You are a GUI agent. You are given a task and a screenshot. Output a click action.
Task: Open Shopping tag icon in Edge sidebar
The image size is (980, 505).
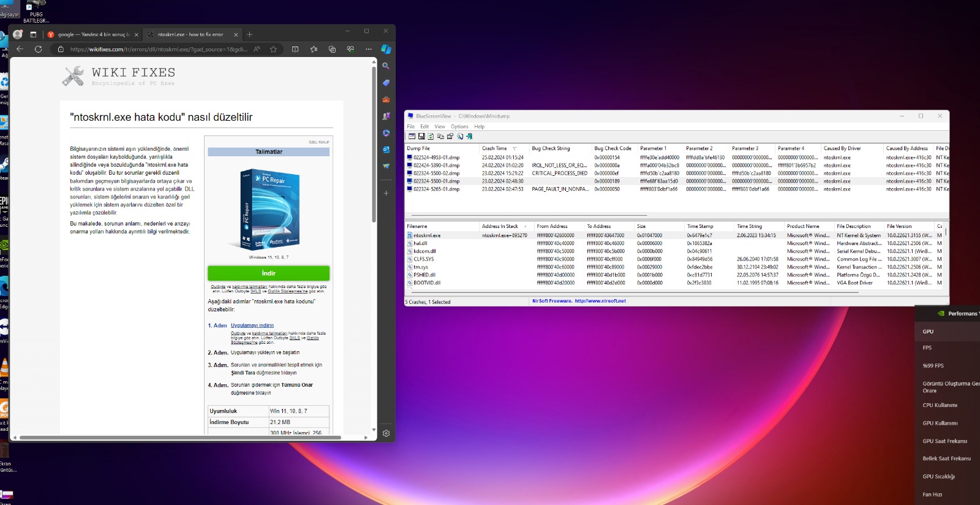386,83
